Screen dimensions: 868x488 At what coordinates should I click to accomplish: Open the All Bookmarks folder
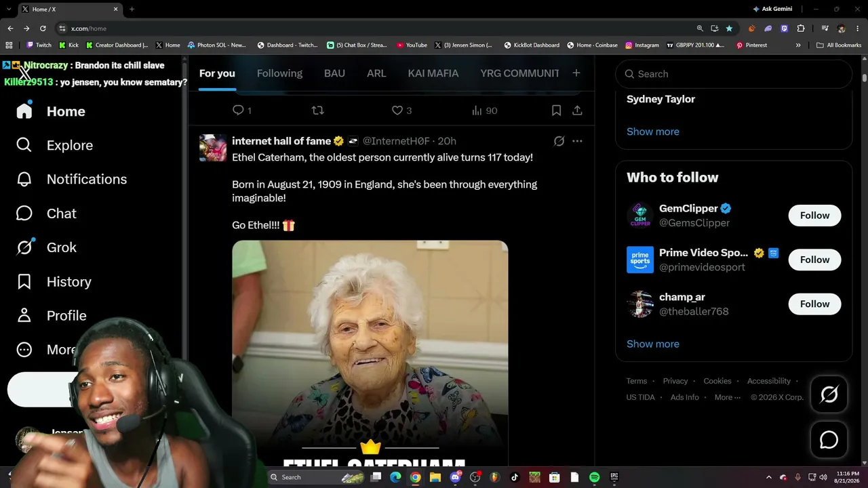[839, 45]
